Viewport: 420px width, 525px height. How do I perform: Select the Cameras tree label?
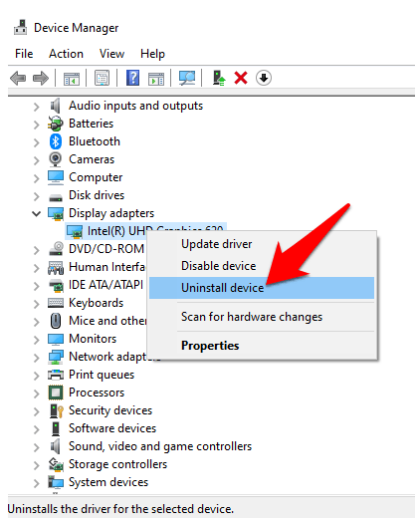(92, 159)
